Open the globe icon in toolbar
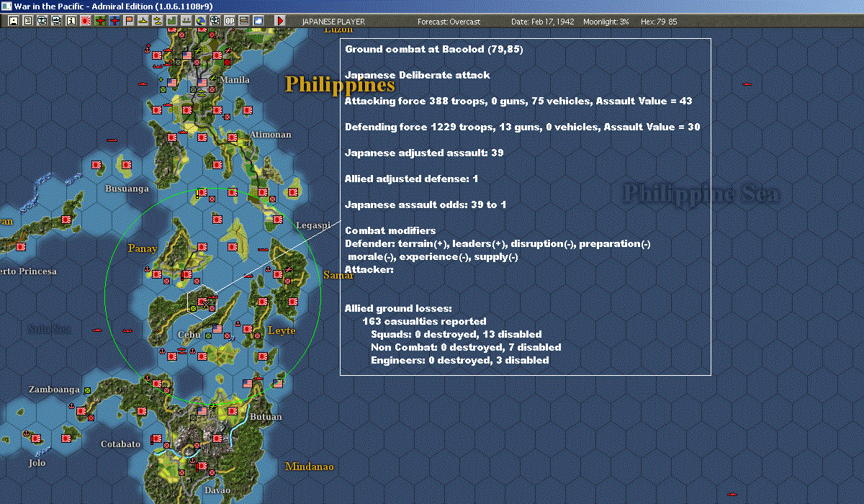 200,22
